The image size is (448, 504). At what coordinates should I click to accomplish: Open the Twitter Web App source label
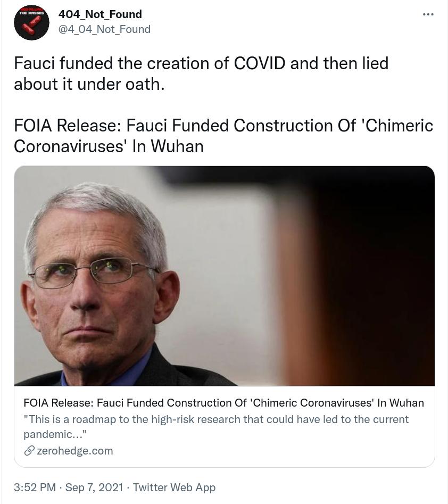174,488
